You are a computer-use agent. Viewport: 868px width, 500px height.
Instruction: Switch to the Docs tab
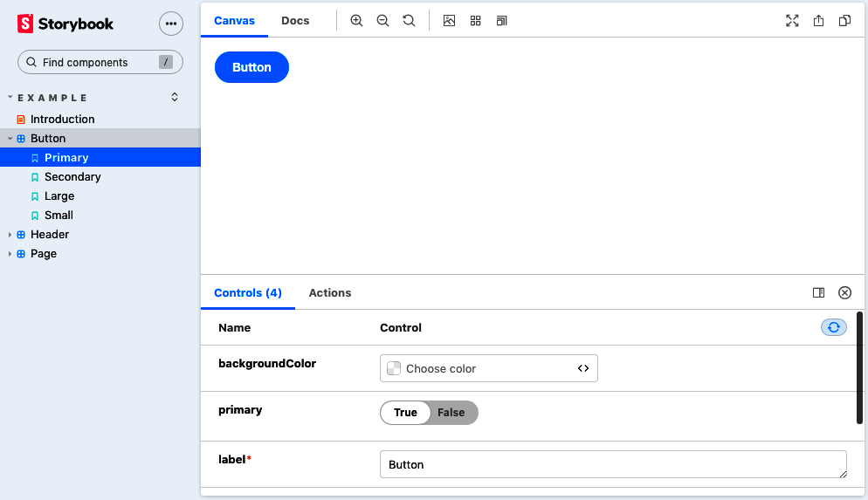pos(295,21)
